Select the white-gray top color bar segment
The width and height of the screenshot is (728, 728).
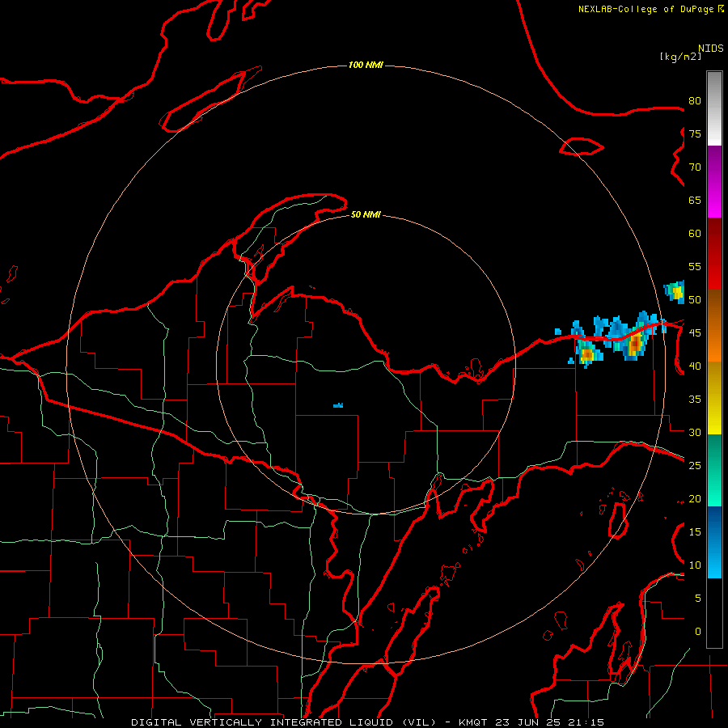tap(714, 108)
